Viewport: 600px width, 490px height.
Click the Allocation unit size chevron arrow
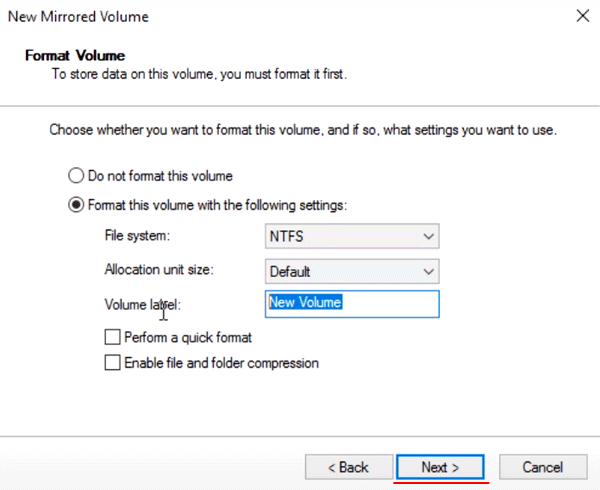[429, 272]
